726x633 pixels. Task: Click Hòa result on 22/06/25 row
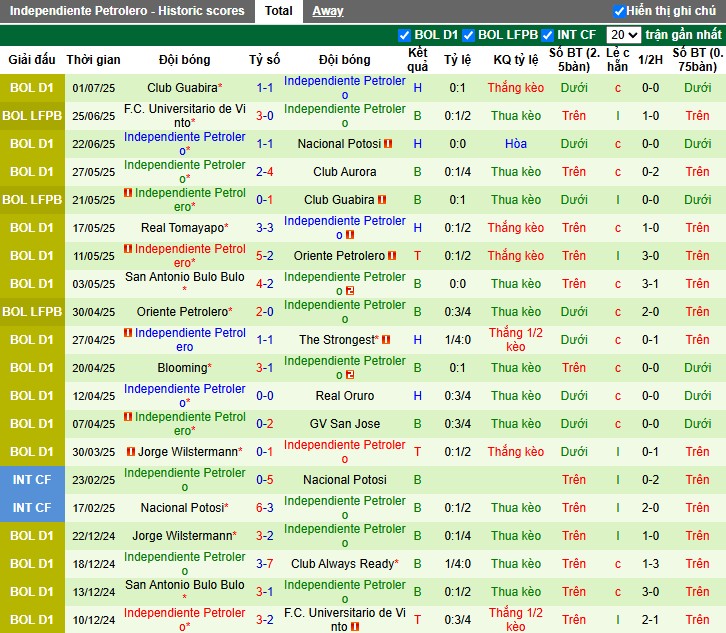[x=515, y=144]
